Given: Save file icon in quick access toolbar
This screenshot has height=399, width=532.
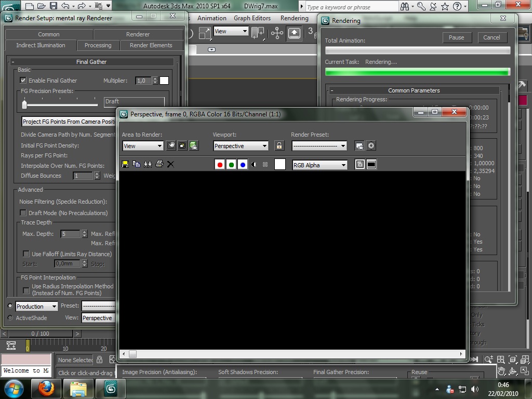Looking at the screenshot, I should pos(54,6).
